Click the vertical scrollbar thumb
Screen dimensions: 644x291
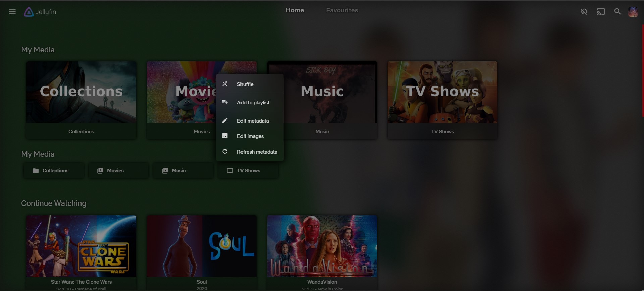coord(643,70)
